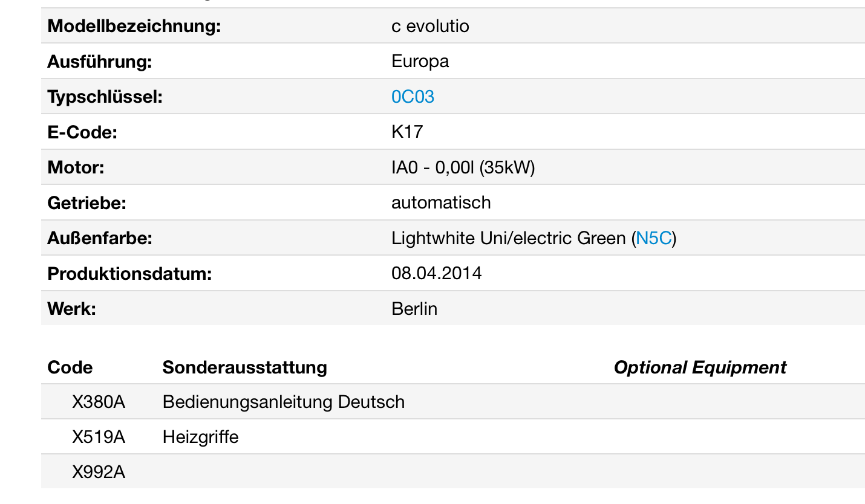Image resolution: width=865 pixels, height=504 pixels.
Task: Click the Außenfarbe row label
Action: [x=100, y=238]
